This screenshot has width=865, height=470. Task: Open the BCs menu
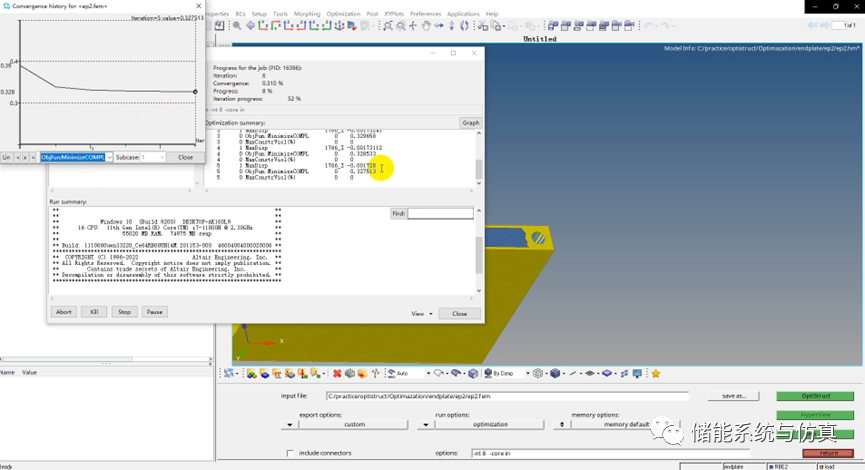241,14
